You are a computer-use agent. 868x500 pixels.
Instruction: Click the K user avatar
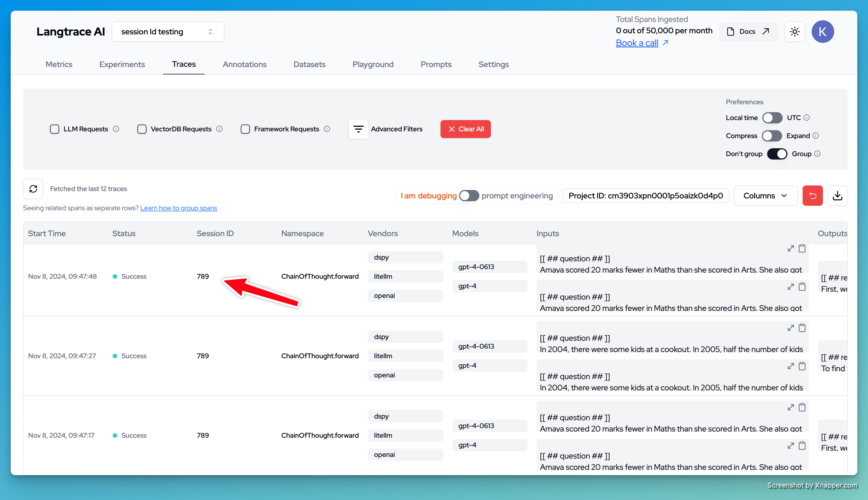tap(822, 32)
